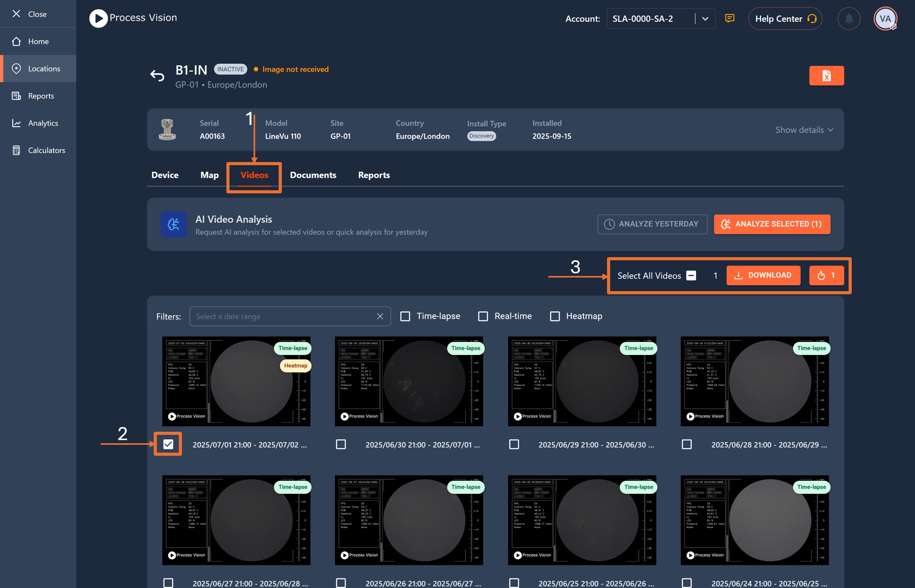Expand Show details for the device

point(804,130)
